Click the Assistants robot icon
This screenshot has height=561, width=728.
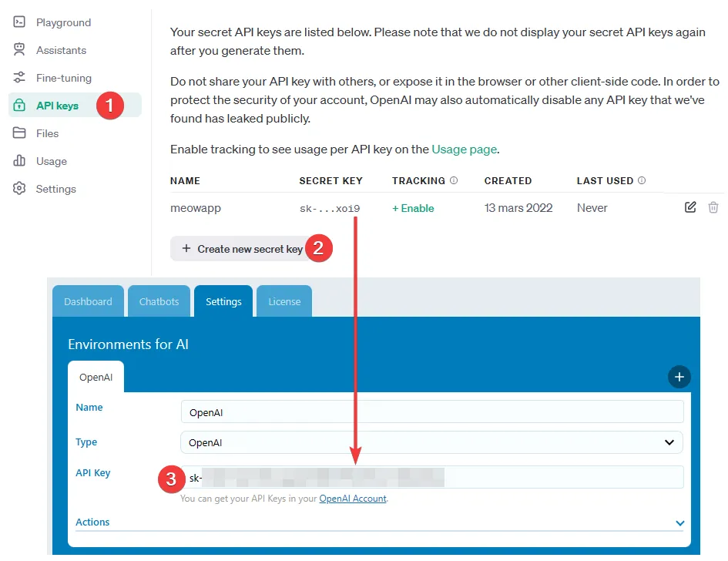tap(19, 49)
